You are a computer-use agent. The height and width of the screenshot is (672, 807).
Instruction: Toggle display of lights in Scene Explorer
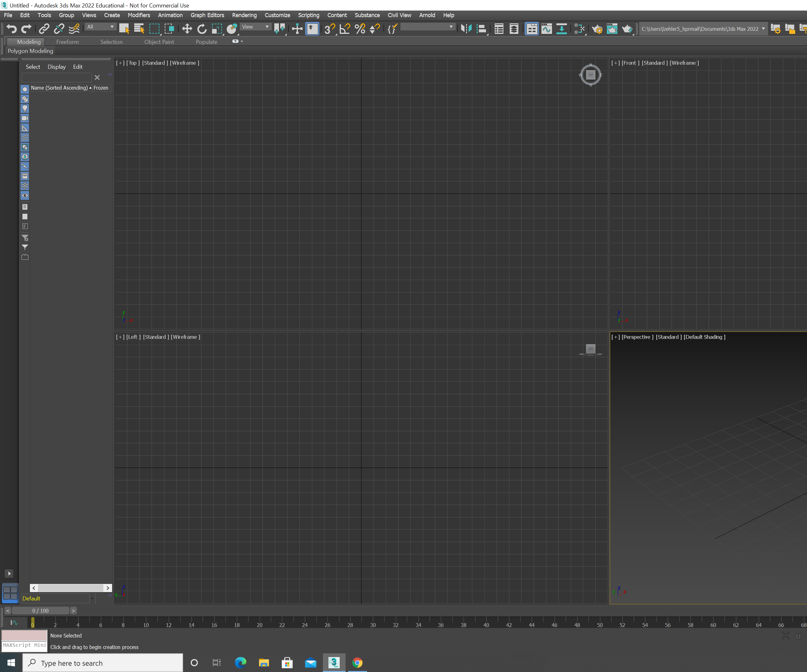tap(25, 109)
